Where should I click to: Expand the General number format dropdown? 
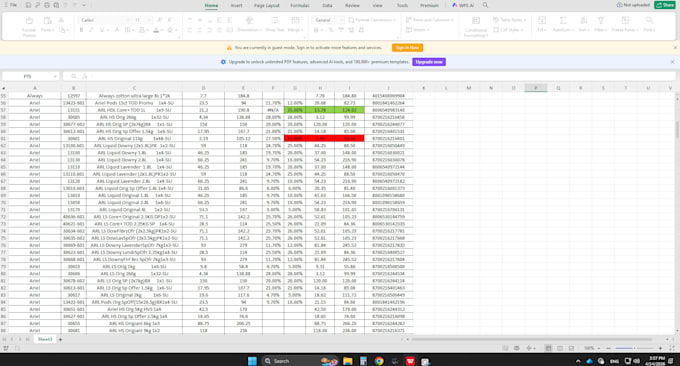click(x=341, y=20)
